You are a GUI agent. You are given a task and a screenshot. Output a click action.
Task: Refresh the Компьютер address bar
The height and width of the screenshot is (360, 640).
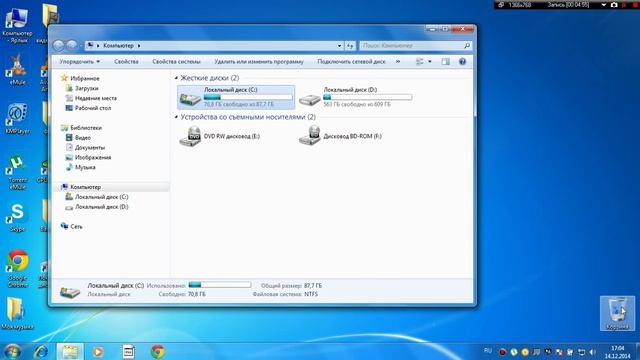click(x=350, y=46)
